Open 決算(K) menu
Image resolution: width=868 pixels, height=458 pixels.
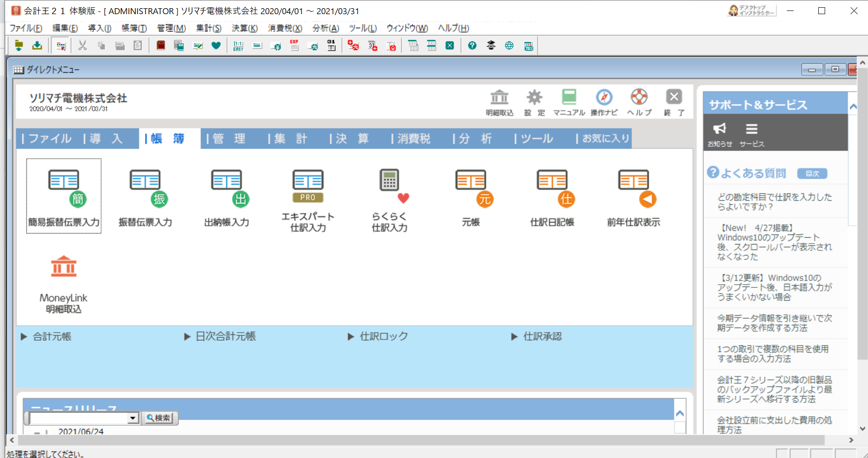click(244, 28)
